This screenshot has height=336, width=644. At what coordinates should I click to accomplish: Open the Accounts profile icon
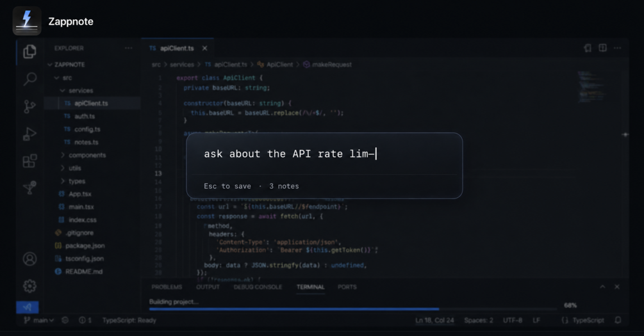pyautogui.click(x=29, y=259)
